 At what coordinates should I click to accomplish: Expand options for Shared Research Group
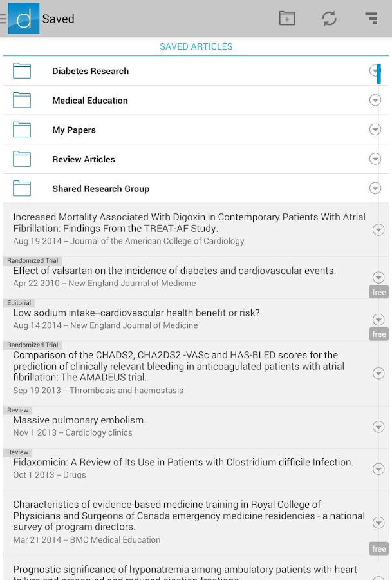375,188
